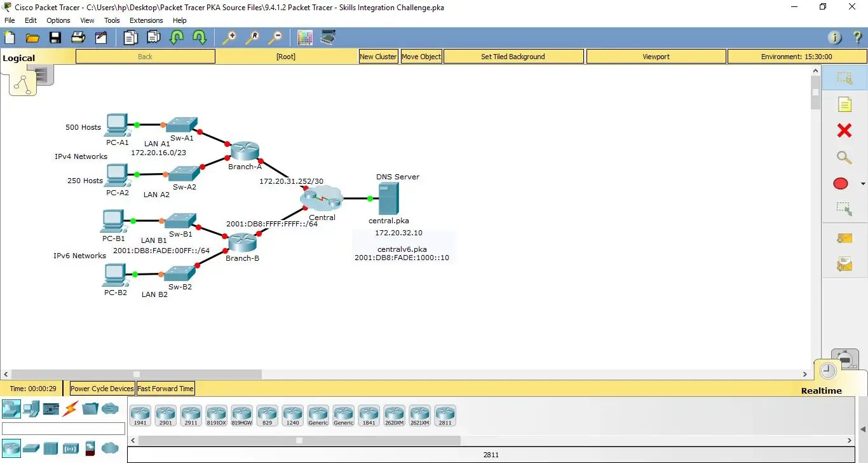Select the Draw Ellipse shape tool
868x463 pixels.
840,183
